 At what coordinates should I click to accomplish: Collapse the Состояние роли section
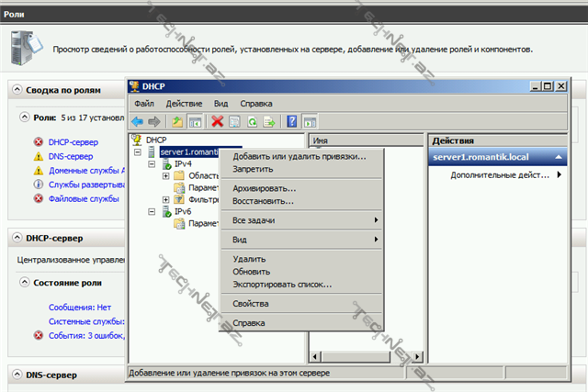tap(25, 282)
